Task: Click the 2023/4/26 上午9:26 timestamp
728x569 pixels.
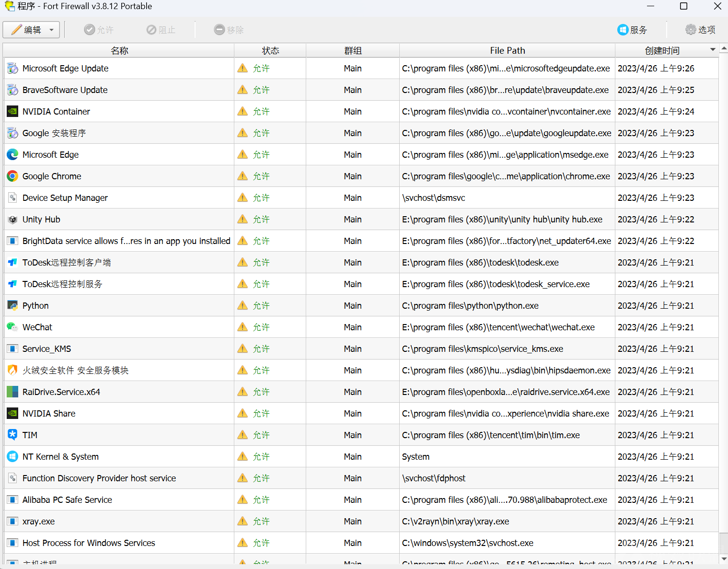Action: tap(656, 69)
